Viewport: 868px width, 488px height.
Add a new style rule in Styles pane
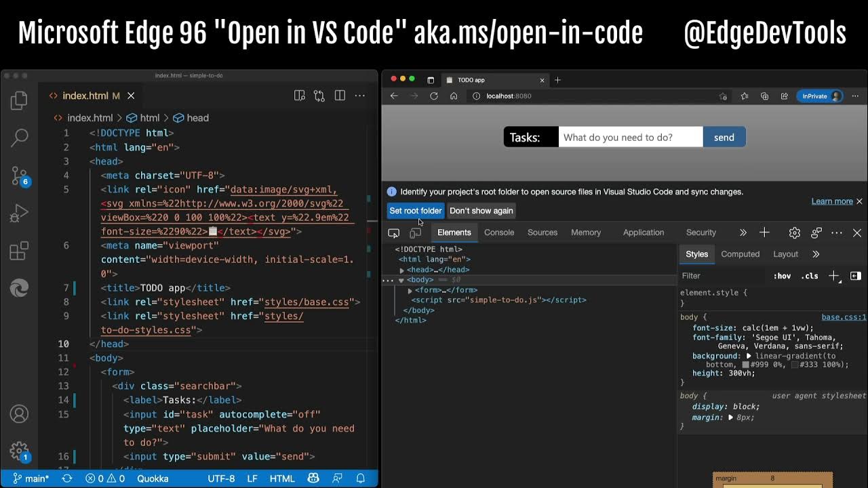pos(833,276)
